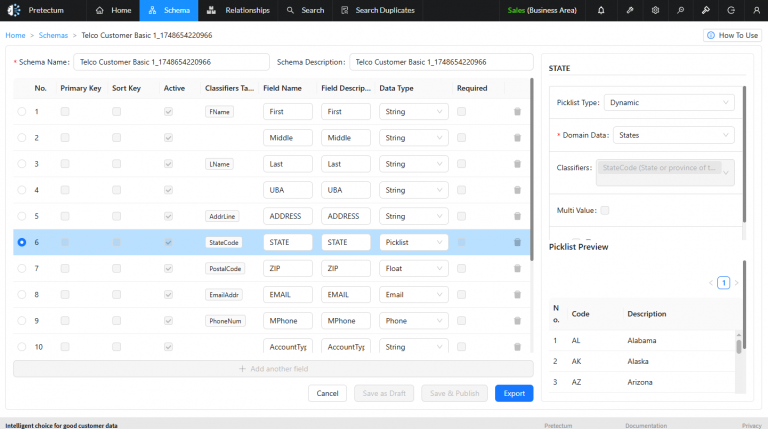
Task: Delete the First field row
Action: click(517, 112)
